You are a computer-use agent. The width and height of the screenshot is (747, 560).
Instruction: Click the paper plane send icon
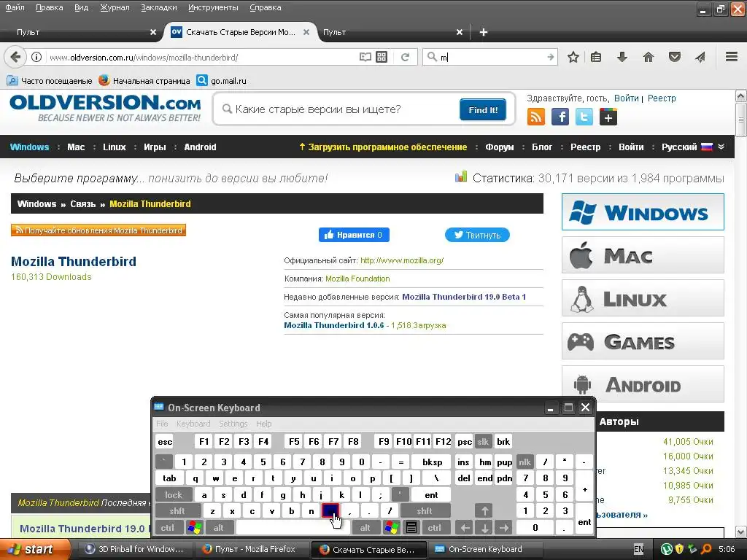tap(700, 57)
